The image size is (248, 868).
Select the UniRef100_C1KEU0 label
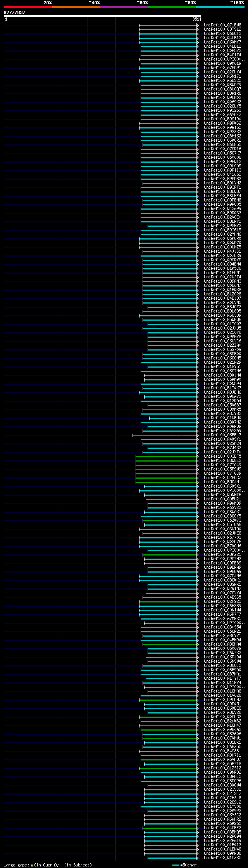coord(222,418)
